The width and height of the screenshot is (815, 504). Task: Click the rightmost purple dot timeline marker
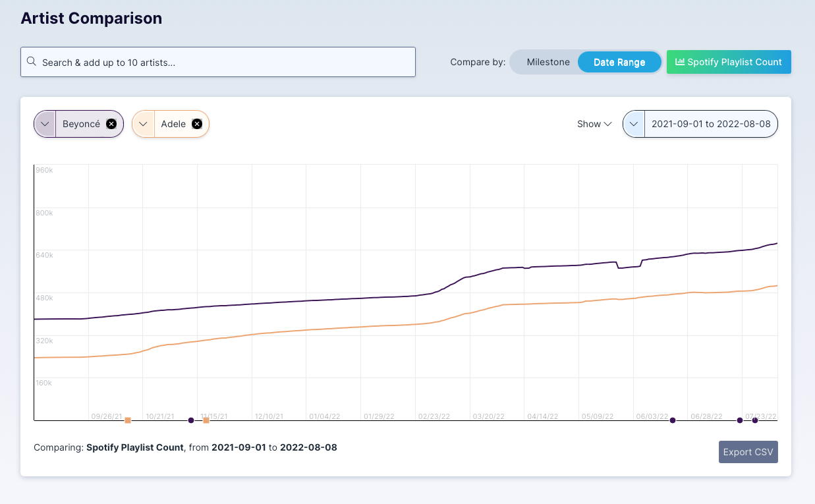755,420
